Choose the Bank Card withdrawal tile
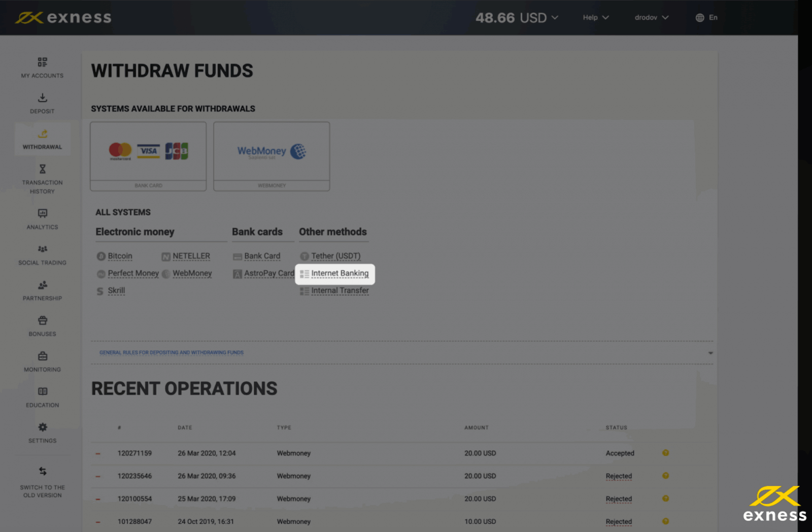The height and width of the screenshot is (532, 812). pos(148,156)
